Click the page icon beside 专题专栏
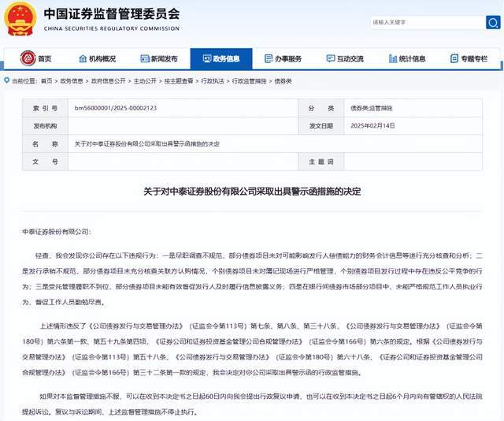 454,58
